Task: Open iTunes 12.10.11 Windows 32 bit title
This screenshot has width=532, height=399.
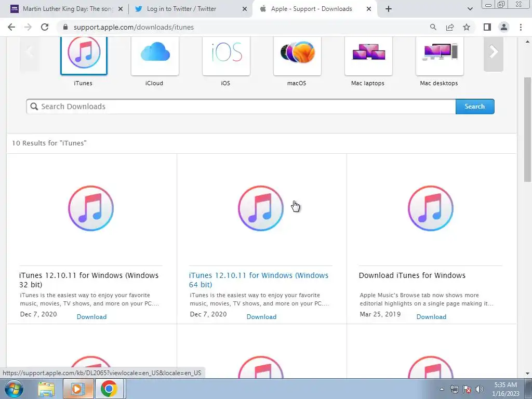Action: coord(89,280)
